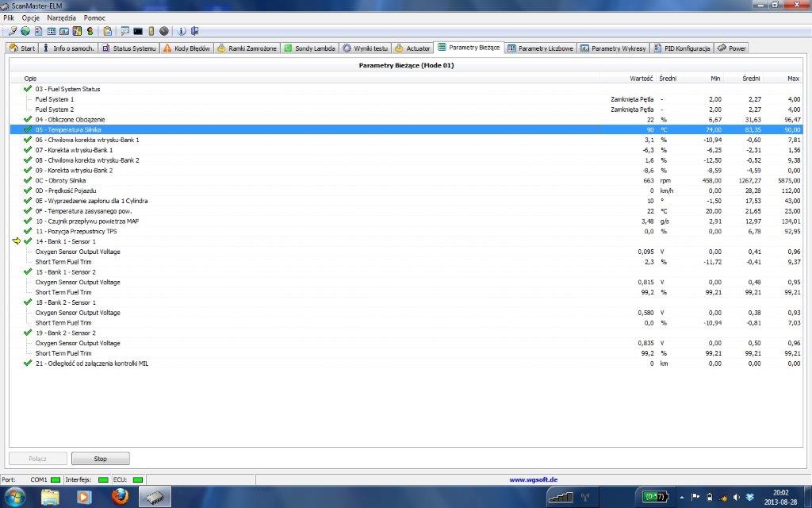Click the green globe toolbar icon
The width and height of the screenshot is (812, 508).
25,31
